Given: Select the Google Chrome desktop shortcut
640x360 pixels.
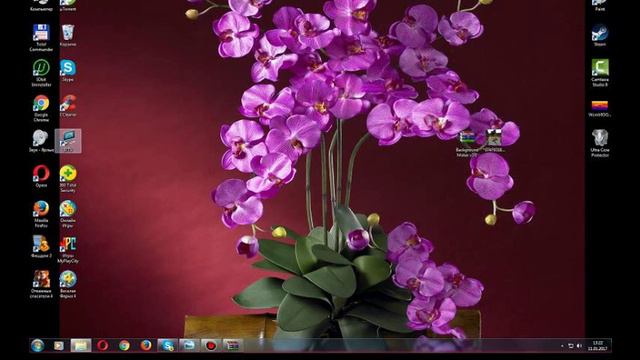Looking at the screenshot, I should (x=41, y=108).
